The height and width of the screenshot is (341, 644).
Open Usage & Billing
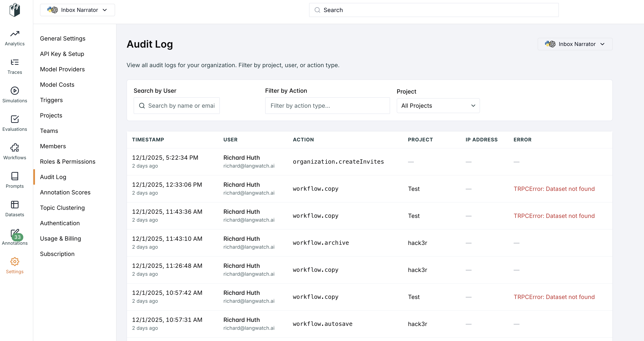(60, 238)
